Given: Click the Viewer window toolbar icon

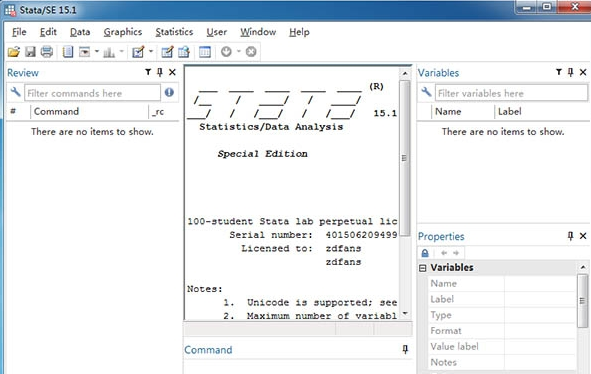Looking at the screenshot, I should click(84, 52).
